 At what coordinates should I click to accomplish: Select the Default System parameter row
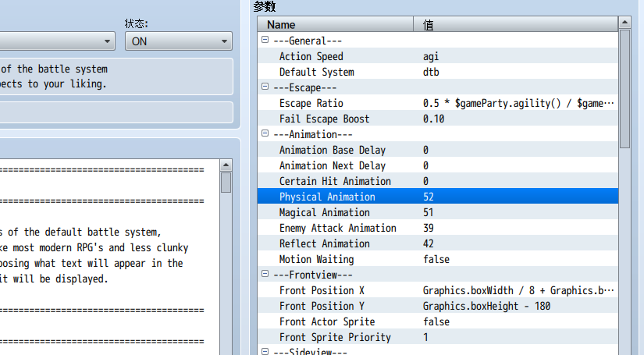(x=438, y=72)
